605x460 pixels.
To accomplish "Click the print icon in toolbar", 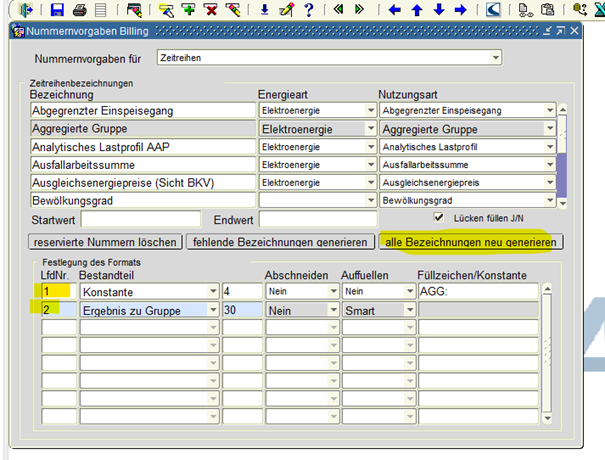I will pos(79,10).
